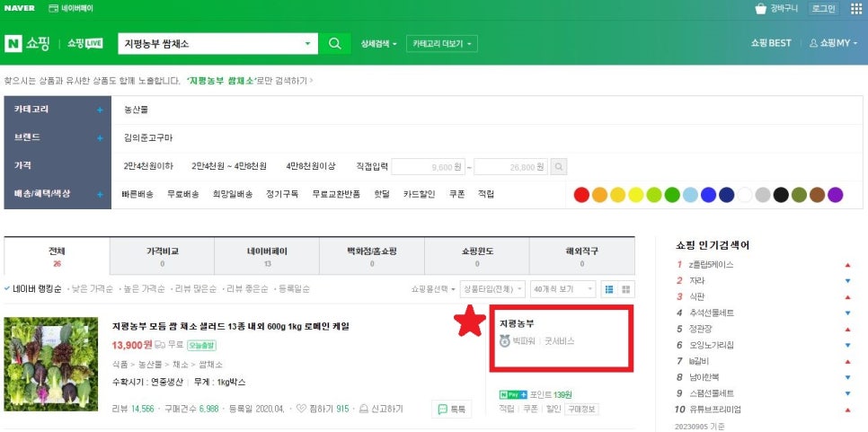Open 카테고리 더보기 dropdown

coord(442,44)
